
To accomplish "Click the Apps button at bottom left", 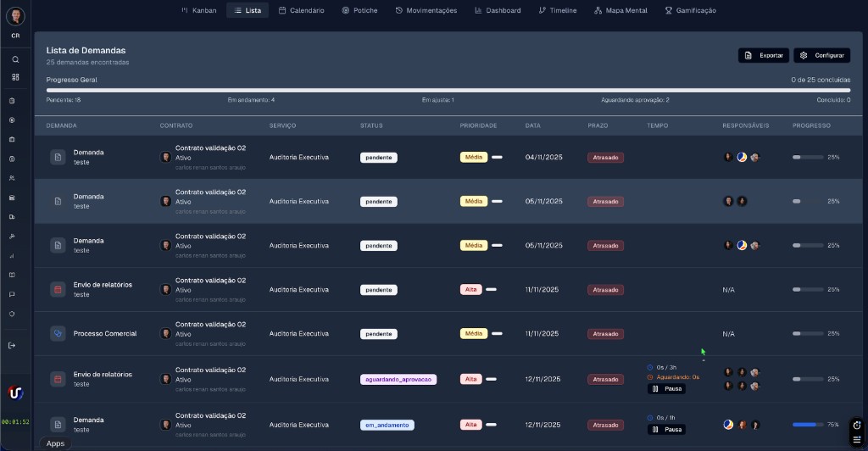I will click(x=55, y=443).
